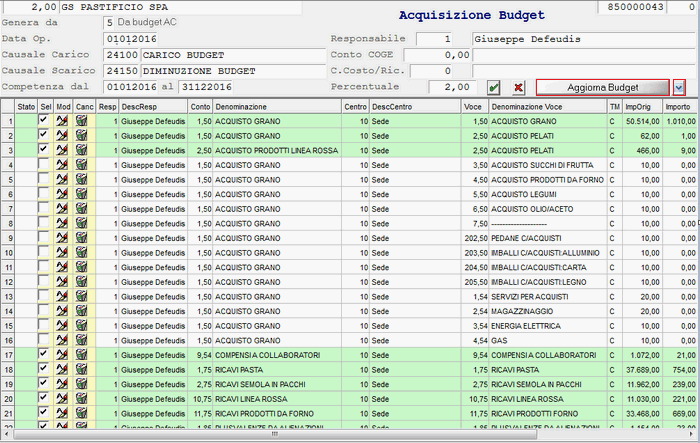Viewport: 700px width, 443px height.
Task: Click RICAVI SEMOLA IN PACCHI Denominazione cell
Action: 277,384
